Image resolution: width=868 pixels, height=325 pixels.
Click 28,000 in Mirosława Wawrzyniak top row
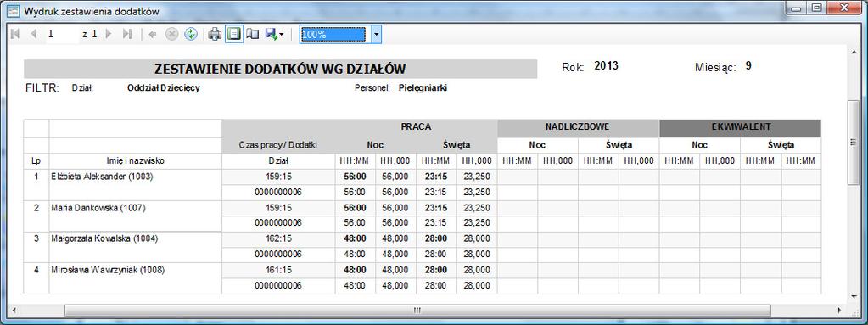(477, 270)
